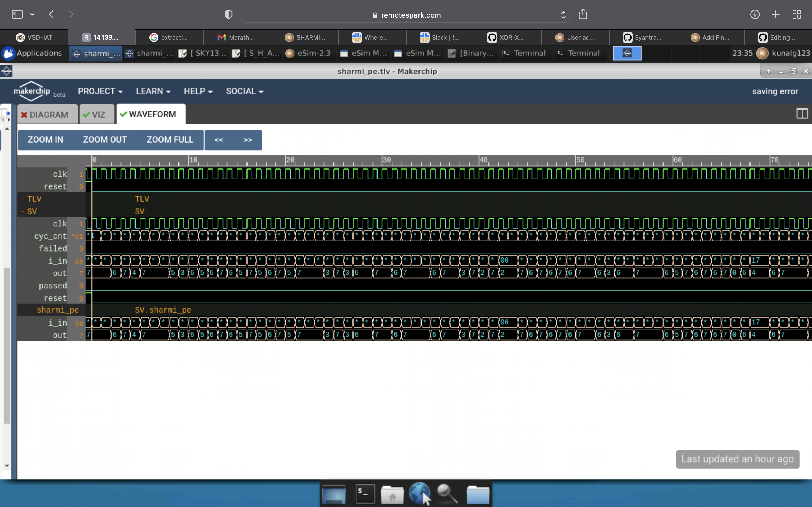The image size is (812, 507).
Task: Click the Safari share icon
Action: (583, 14)
